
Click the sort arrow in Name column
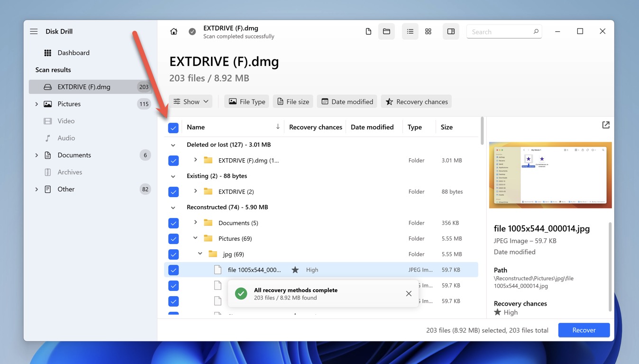[278, 127]
